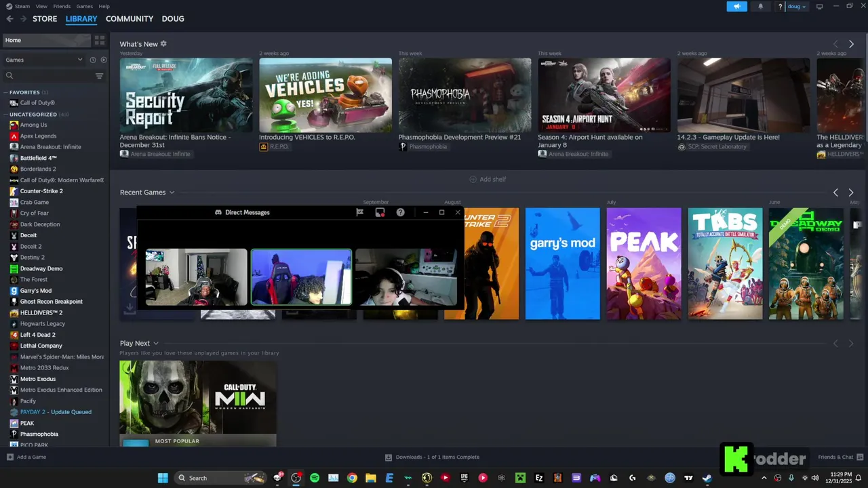Screen dimensions: 868x488
Task: Open the account help question mark
Action: 781,6
